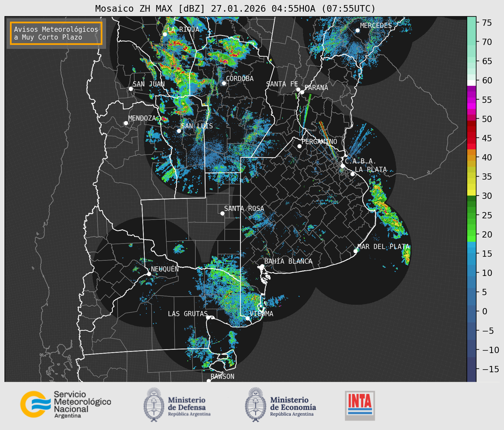Select the Las Grutas city marker dot
This screenshot has height=430, width=504.
pos(208,318)
